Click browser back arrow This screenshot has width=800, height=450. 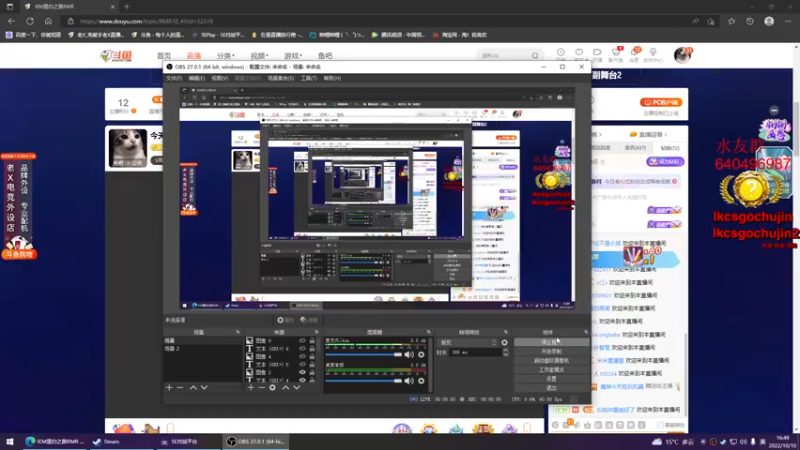11,21
